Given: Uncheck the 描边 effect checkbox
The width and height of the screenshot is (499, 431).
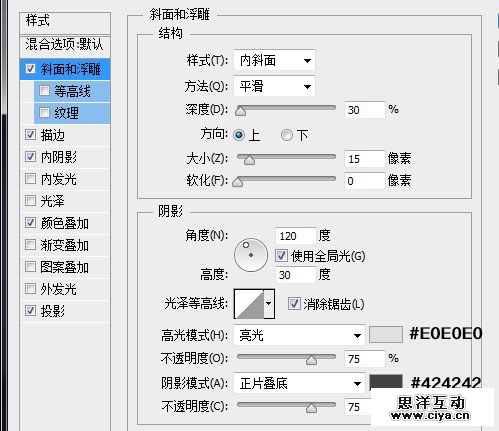Looking at the screenshot, I should click(x=30, y=135).
